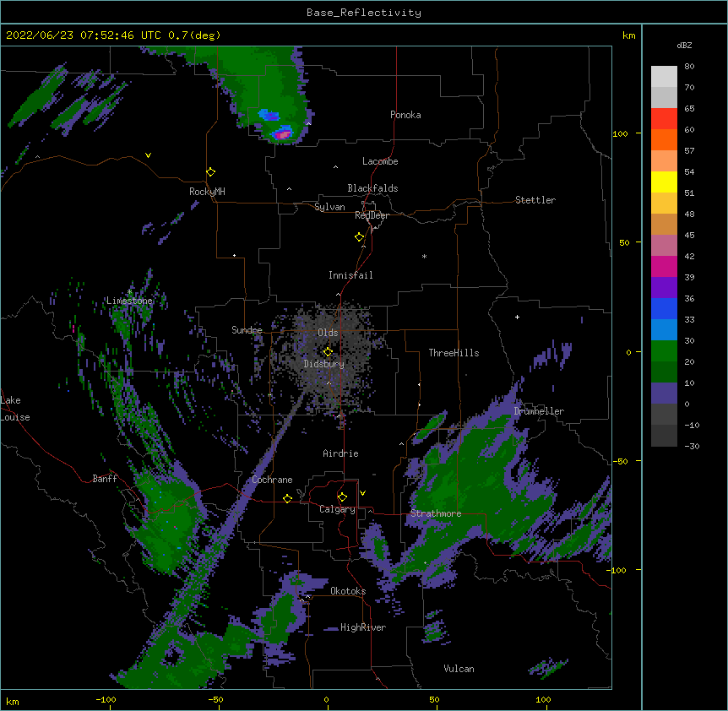Select the yellow diamond marker below RedDeer

360,237
